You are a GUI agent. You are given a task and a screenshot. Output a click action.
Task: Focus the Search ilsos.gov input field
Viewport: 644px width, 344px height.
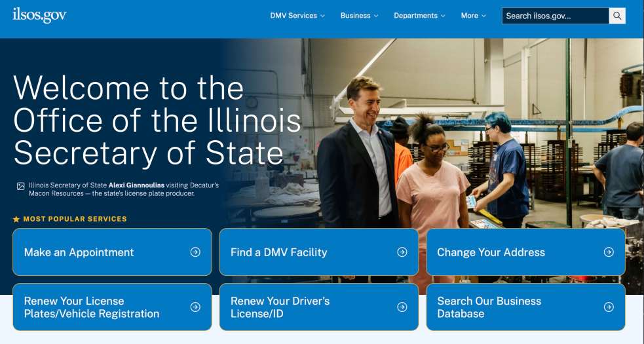(x=556, y=16)
